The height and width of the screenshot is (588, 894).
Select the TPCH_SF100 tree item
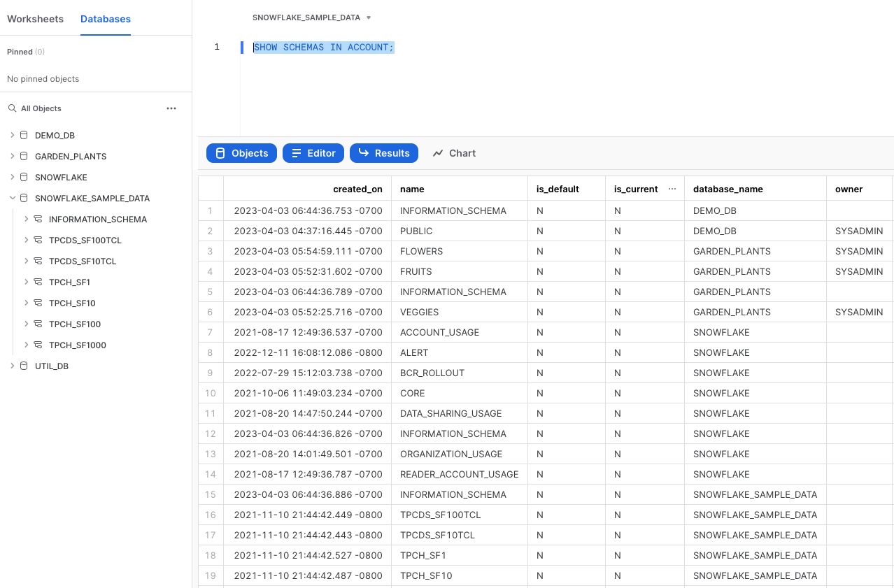tap(75, 324)
